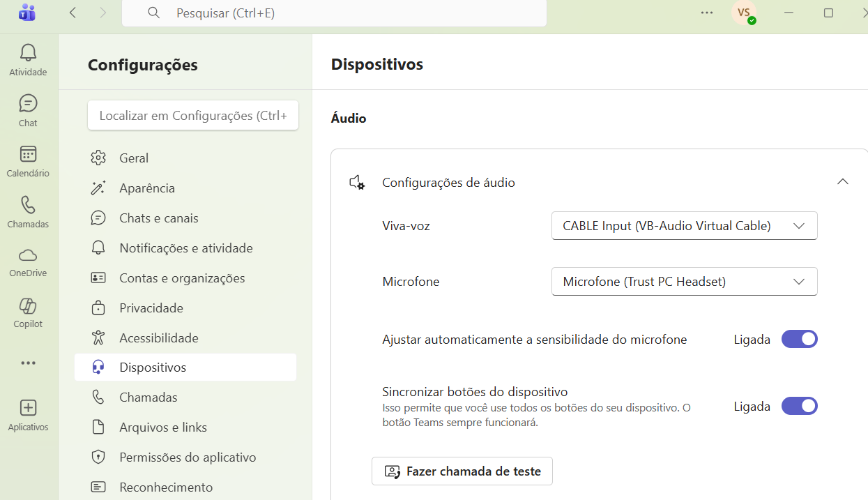Open Atividade bell in left rail

pos(28,59)
